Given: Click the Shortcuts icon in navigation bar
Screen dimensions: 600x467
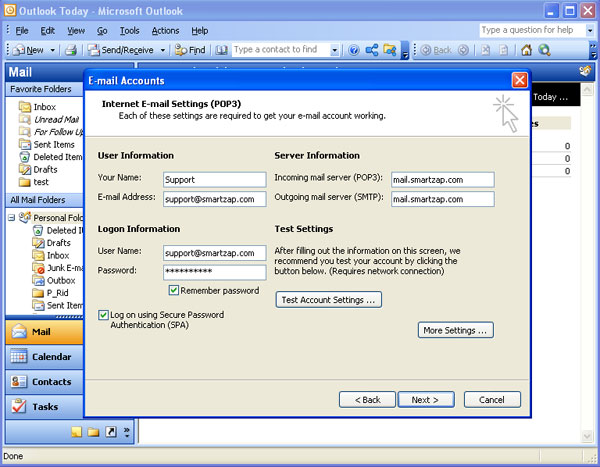Looking at the screenshot, I should click(x=111, y=432).
